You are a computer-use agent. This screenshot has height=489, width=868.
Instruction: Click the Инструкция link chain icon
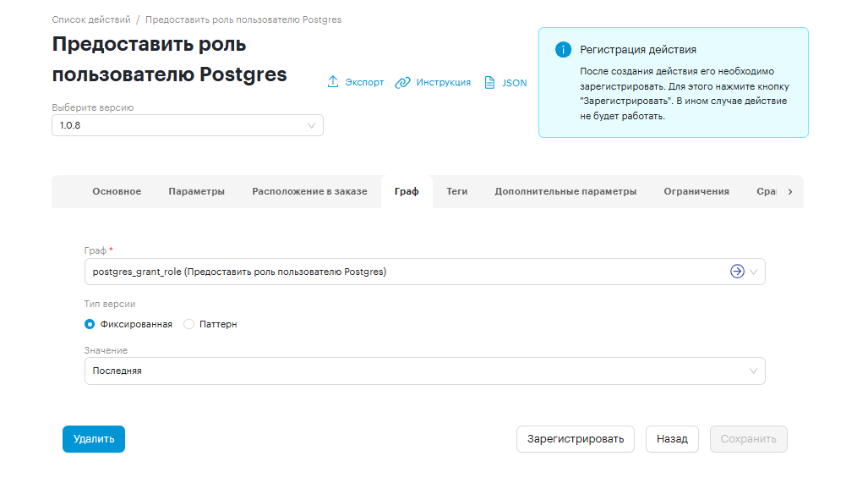[x=402, y=83]
